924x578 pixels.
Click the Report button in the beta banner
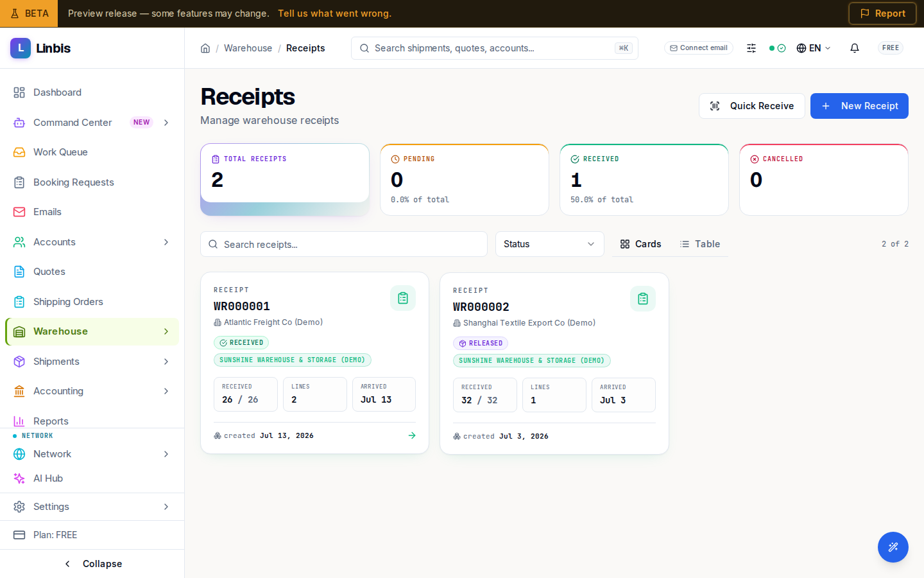click(x=882, y=13)
